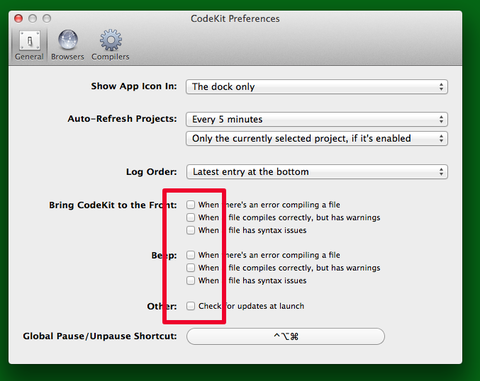480x381 pixels.
Task: Click the CodeKit Preferences window title
Action: [235, 19]
